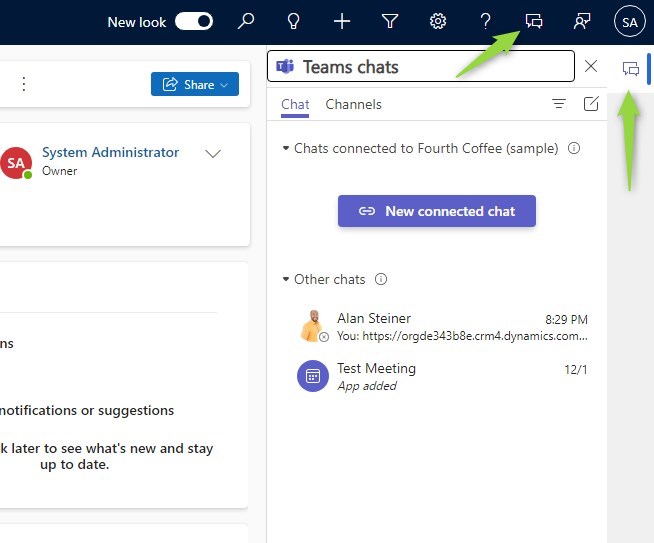The height and width of the screenshot is (543, 654).
Task: Click the lightbulb assistant icon
Action: click(293, 21)
